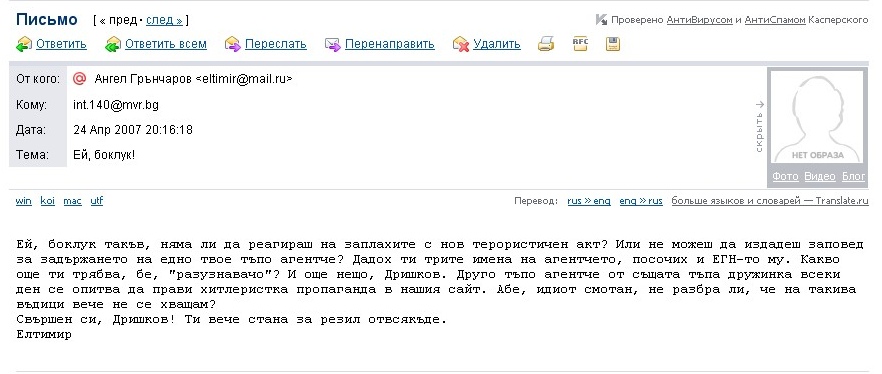Switch encoding to utf

(x=97, y=201)
